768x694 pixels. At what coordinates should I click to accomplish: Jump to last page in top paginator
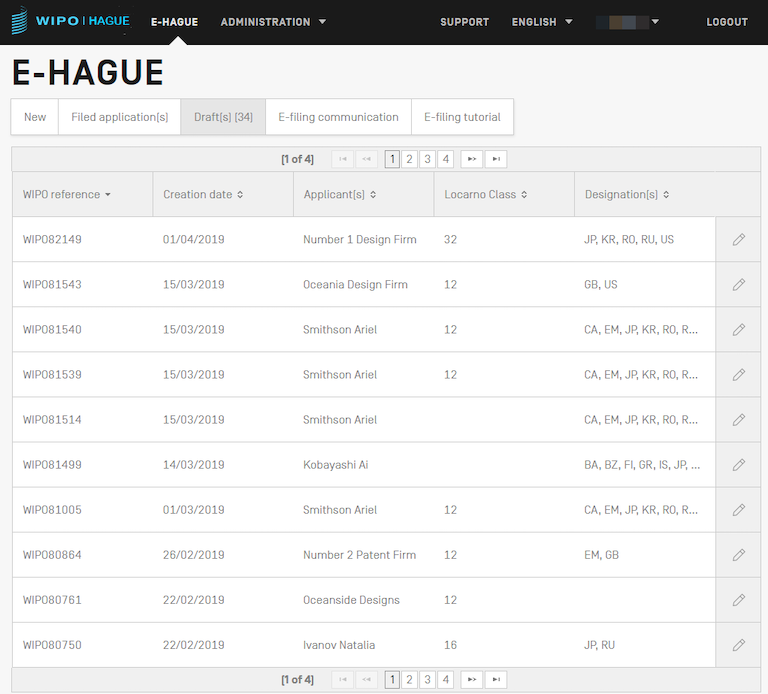pos(496,159)
